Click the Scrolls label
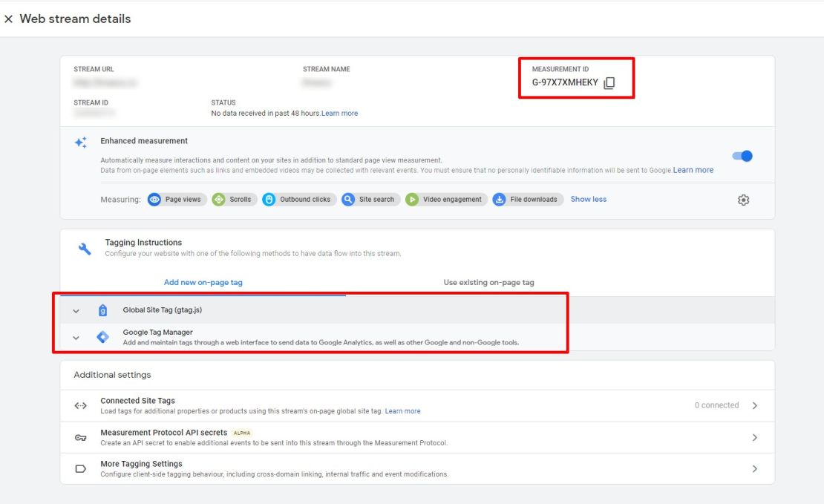This screenshot has height=504, width=824. click(x=241, y=200)
